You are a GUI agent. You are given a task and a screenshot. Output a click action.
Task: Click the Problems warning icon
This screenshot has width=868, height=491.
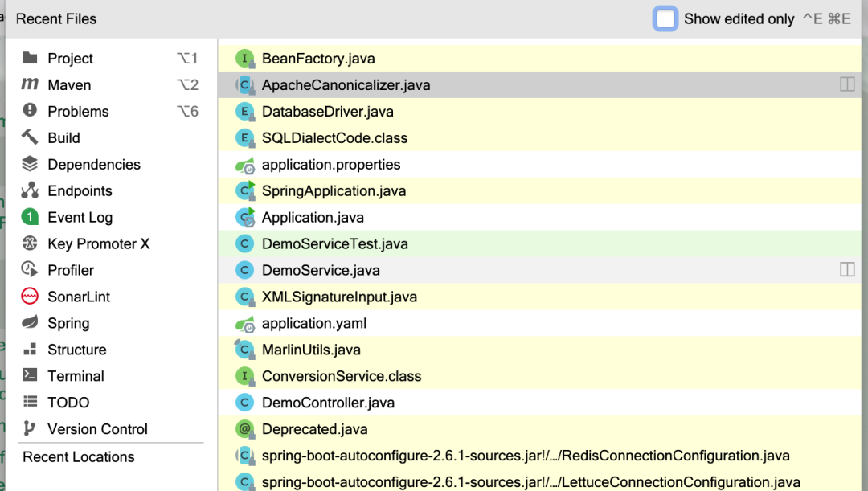pyautogui.click(x=30, y=110)
